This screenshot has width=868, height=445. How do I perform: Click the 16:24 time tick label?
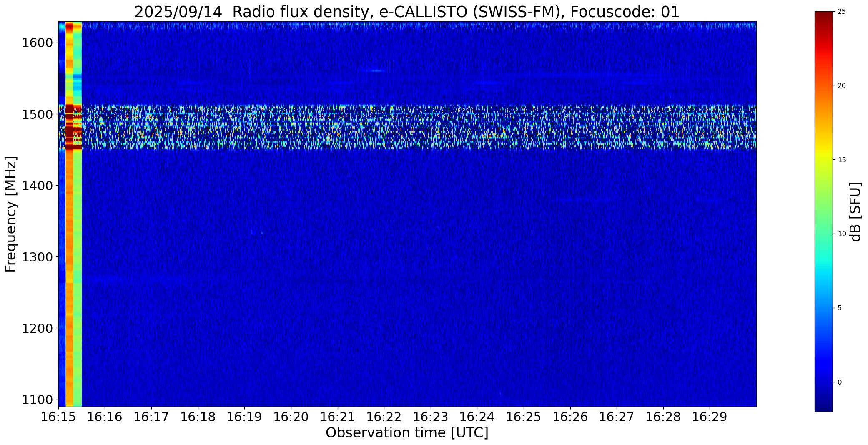[477, 417]
